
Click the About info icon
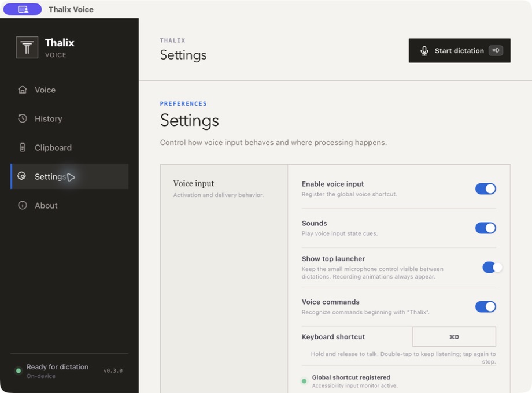click(x=23, y=205)
